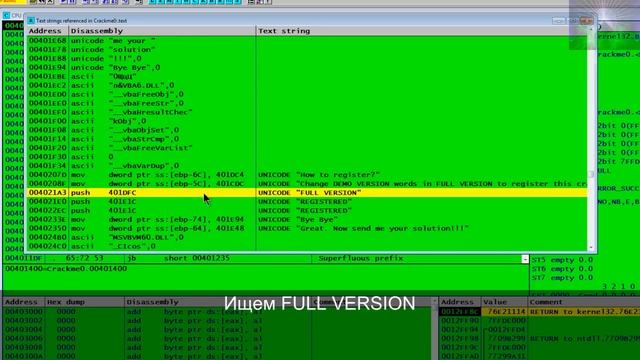Select row 00401F08 ascii "__vbaObjSet"
Image resolution: width=640 pixels, height=360 pixels.
point(307,130)
